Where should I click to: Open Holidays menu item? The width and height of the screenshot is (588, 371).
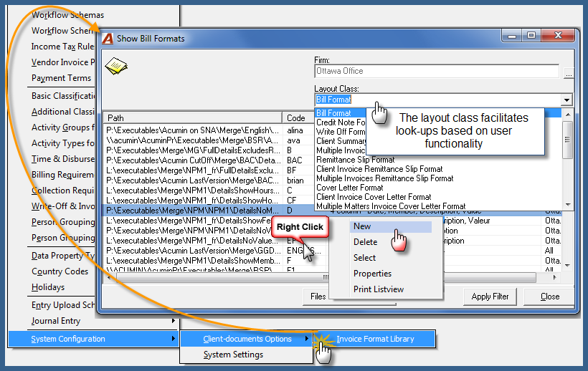click(48, 287)
